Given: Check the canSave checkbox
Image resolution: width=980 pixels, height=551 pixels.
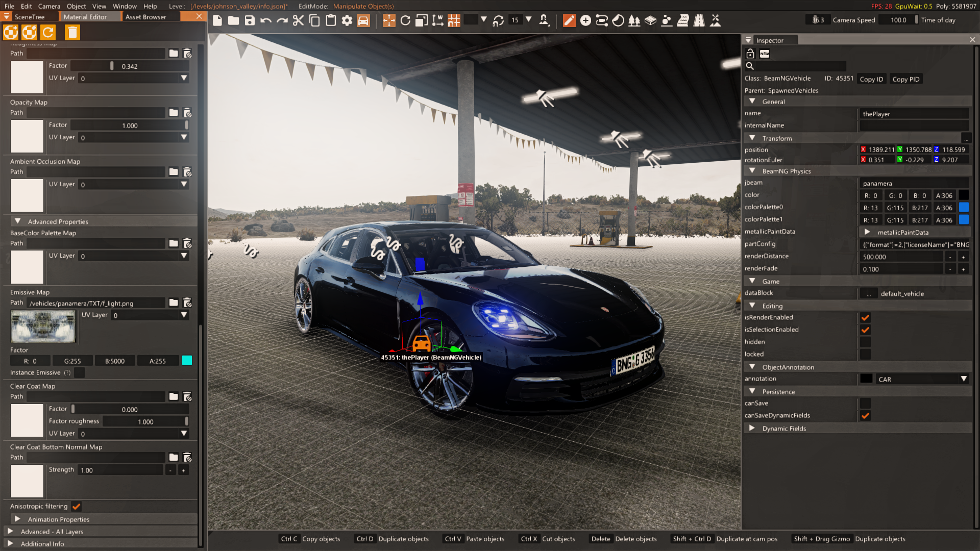Looking at the screenshot, I should click(865, 403).
